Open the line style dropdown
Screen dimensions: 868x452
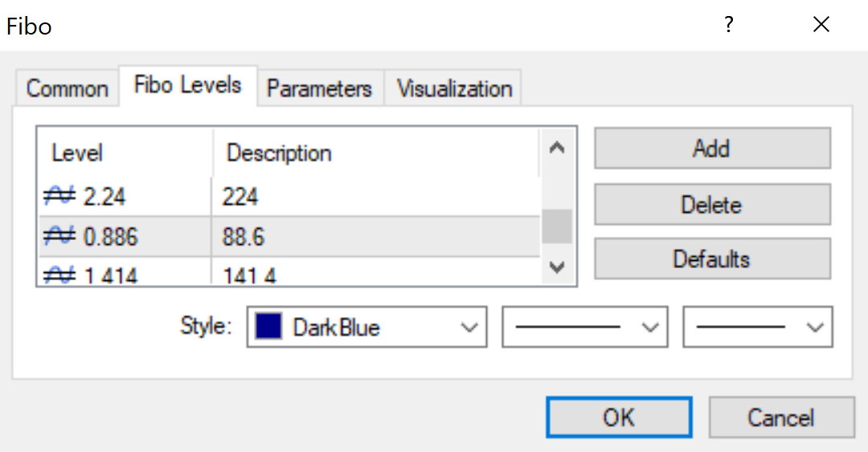[584, 327]
